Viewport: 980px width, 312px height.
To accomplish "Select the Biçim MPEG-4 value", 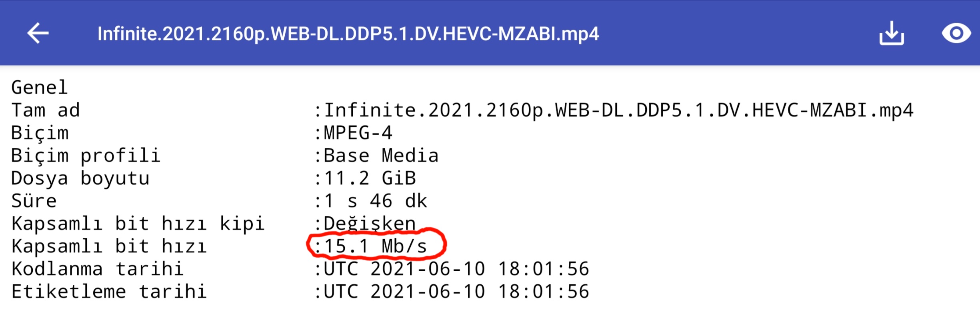I will point(358,133).
